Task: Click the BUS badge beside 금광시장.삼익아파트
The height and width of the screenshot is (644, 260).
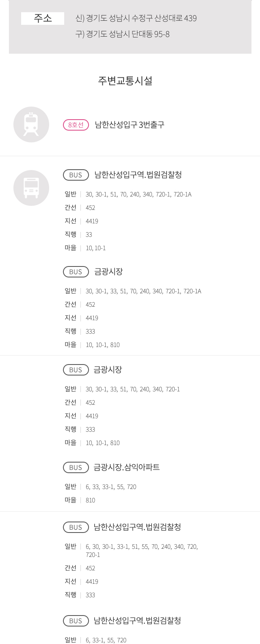Action: point(76,467)
